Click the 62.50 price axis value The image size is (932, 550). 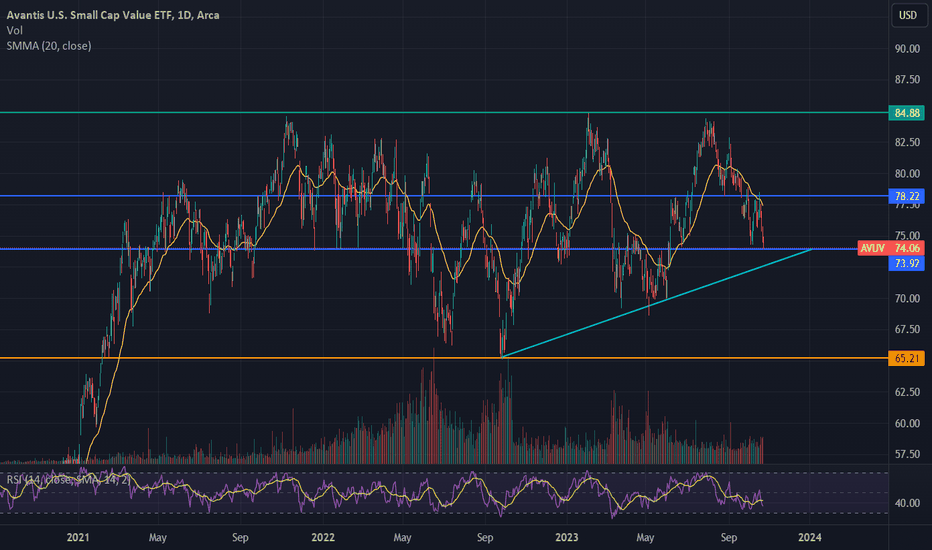(x=907, y=392)
